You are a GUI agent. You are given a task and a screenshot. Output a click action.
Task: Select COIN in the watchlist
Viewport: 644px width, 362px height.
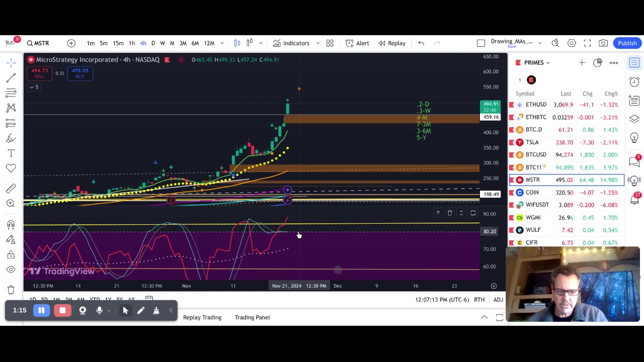click(x=567, y=193)
